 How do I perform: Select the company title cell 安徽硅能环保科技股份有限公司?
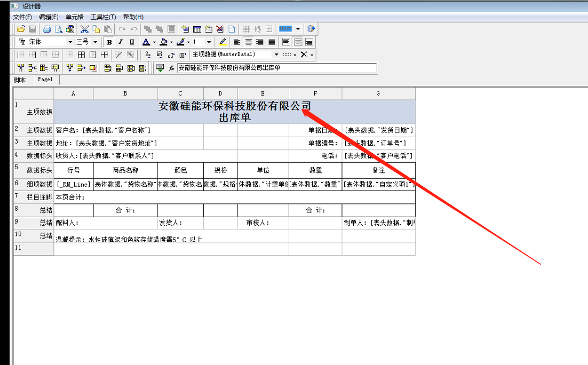click(x=235, y=112)
